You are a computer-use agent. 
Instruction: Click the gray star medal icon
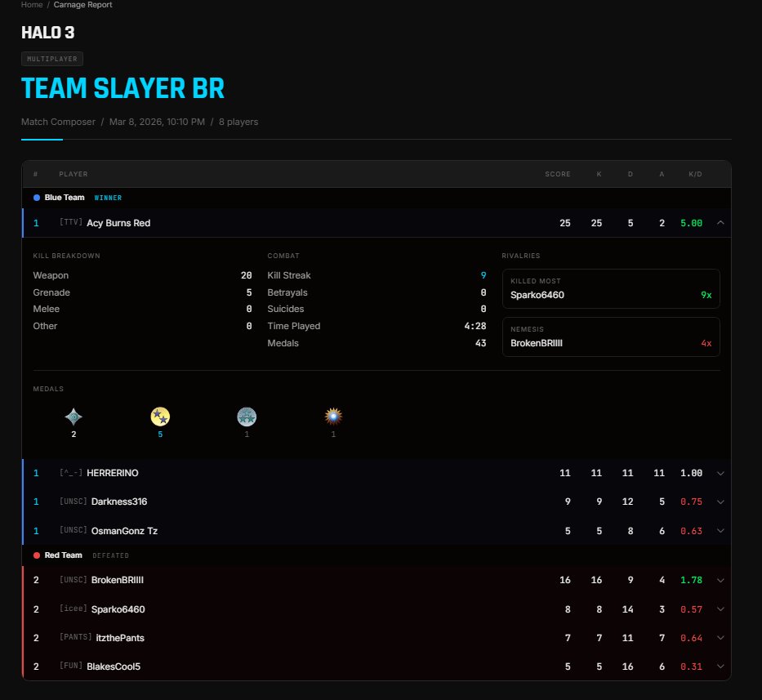pyautogui.click(x=247, y=417)
